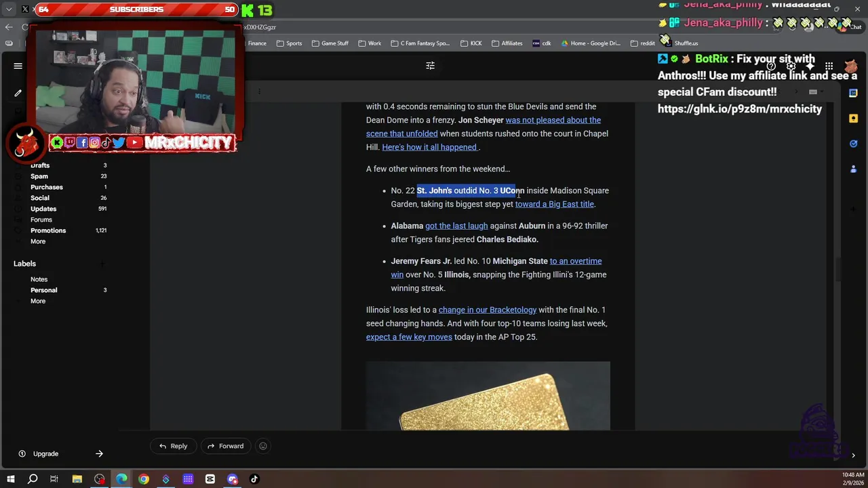
Task: Open the OBS icon in the taskbar
Action: pos(100,479)
